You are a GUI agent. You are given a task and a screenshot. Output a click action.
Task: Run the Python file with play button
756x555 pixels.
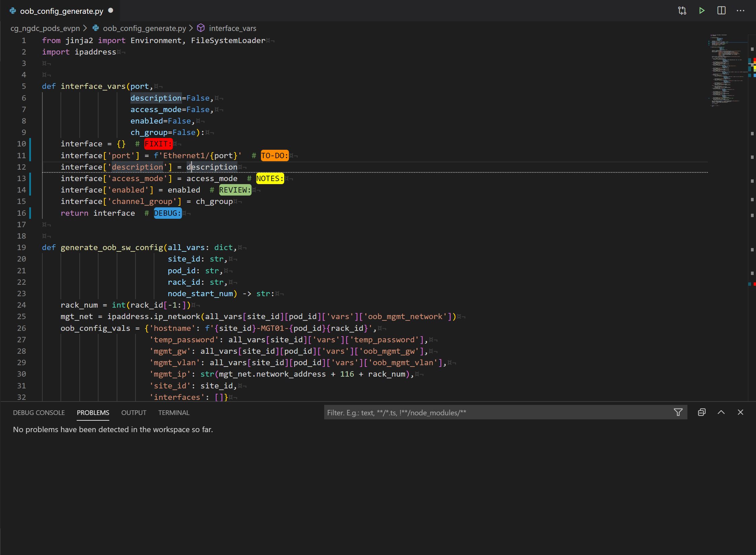coord(702,11)
